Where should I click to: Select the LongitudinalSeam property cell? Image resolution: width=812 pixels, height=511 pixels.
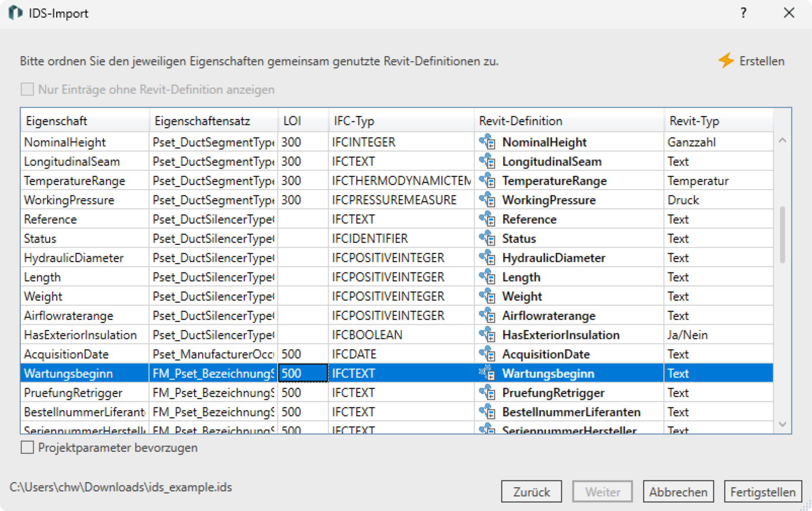click(x=85, y=161)
